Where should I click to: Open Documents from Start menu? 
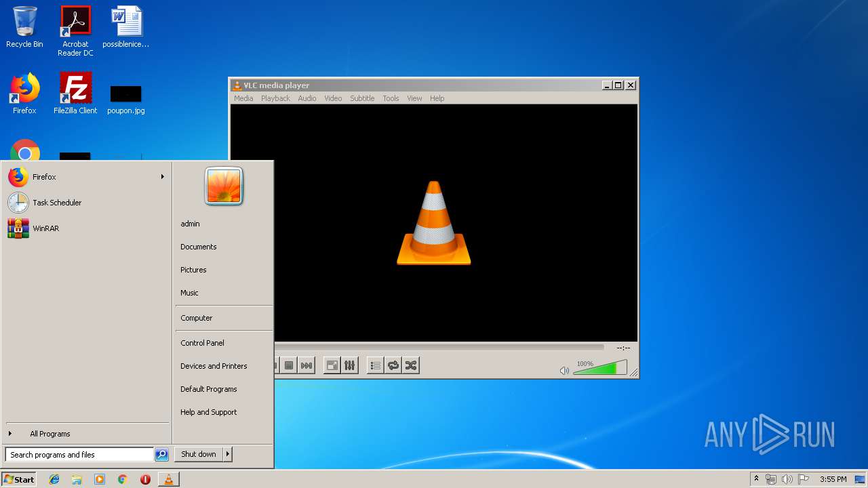[x=199, y=247]
